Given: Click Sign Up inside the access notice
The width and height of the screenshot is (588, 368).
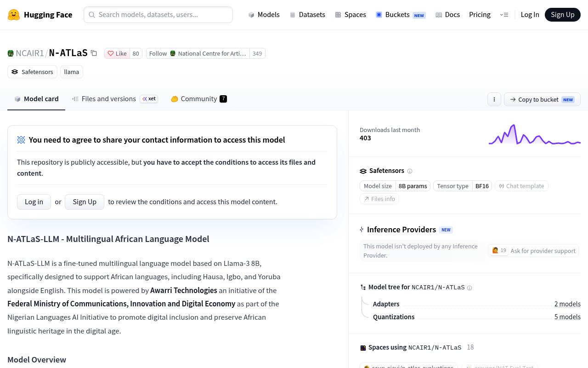Looking at the screenshot, I should point(85,201).
